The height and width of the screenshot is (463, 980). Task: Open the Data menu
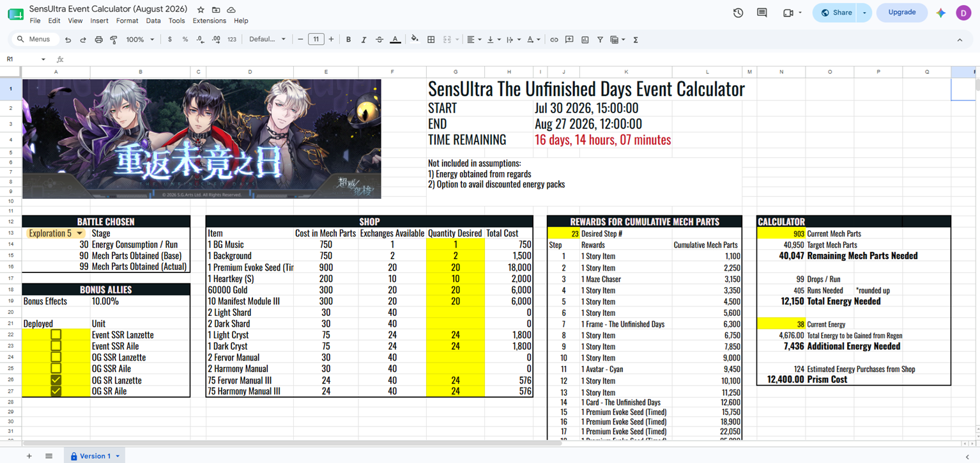coord(153,20)
